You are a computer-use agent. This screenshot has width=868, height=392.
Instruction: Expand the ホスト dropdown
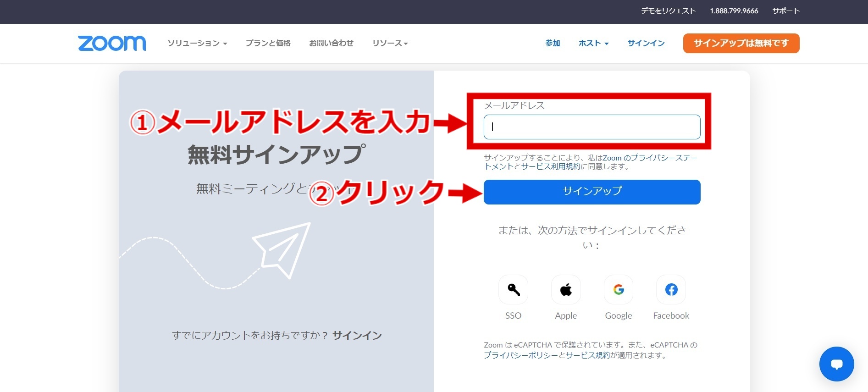594,43
